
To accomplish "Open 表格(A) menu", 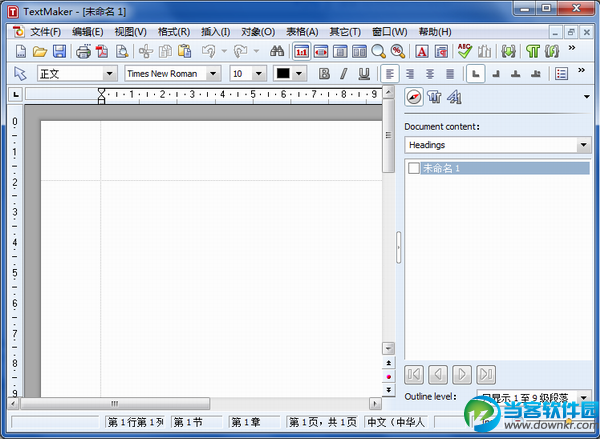I will pos(302,32).
